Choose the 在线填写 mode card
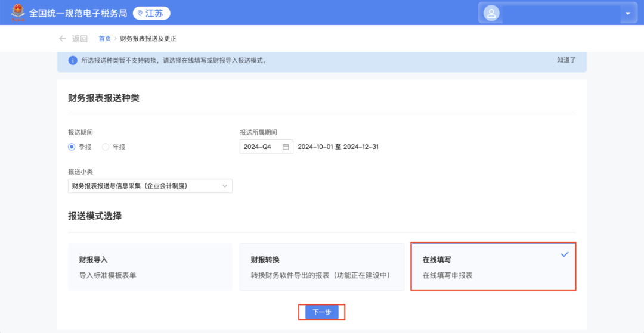 494,267
